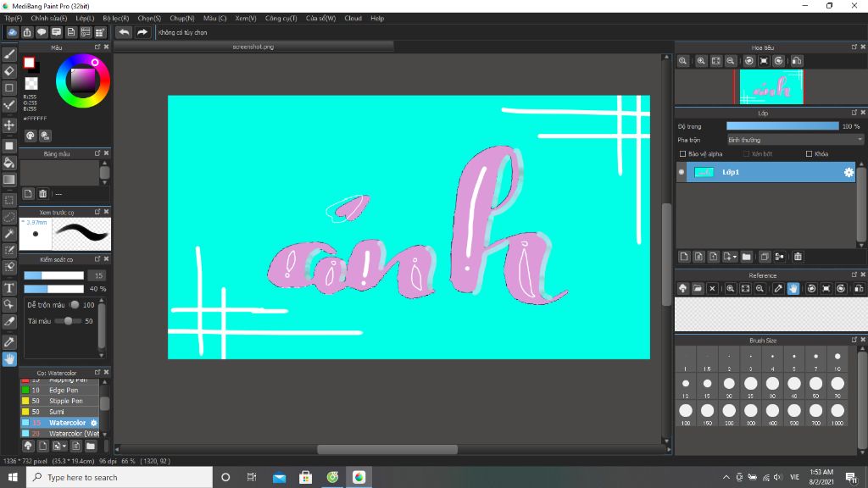This screenshot has width=868, height=488.
Task: Open Help menu
Action: tap(377, 19)
